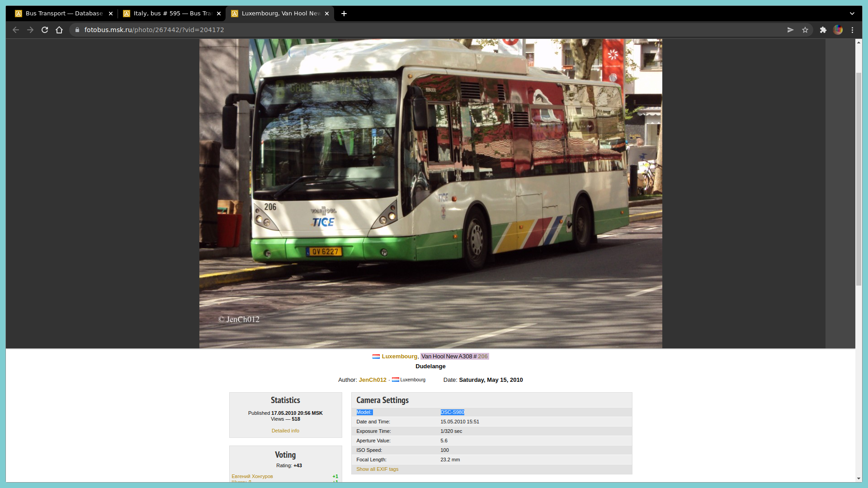This screenshot has height=488, width=868.
Task: Open the profile avatar icon
Action: click(838, 30)
